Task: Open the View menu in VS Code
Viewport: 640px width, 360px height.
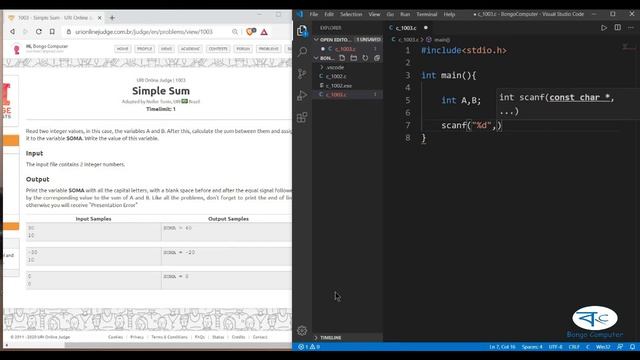Action: coord(374,14)
